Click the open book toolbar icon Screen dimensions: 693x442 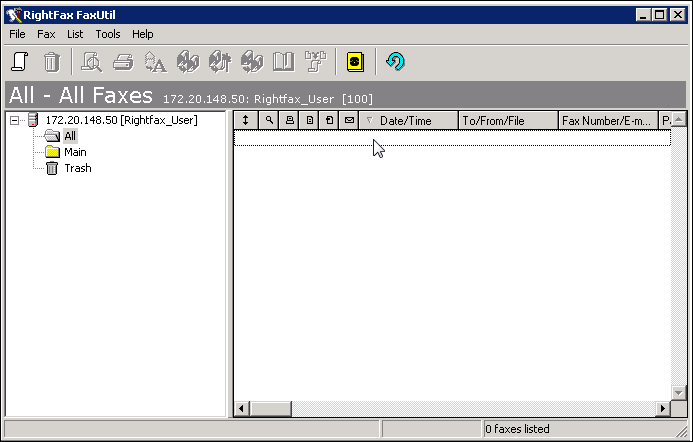tap(284, 61)
